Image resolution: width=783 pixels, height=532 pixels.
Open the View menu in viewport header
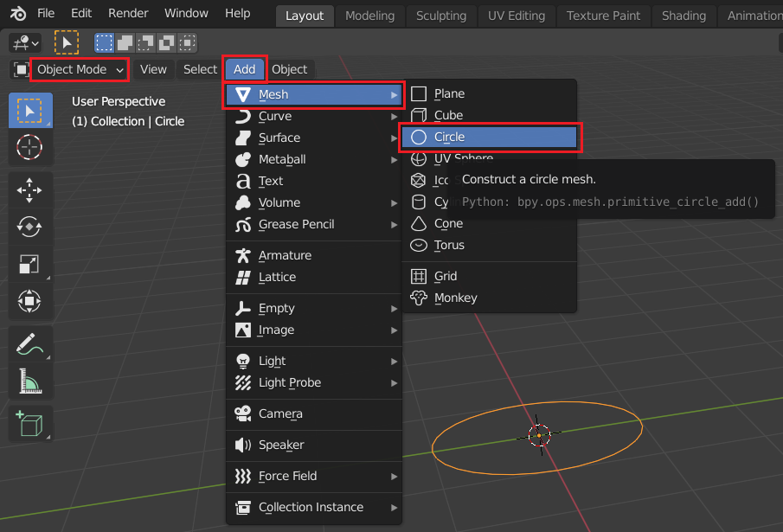[x=153, y=69]
